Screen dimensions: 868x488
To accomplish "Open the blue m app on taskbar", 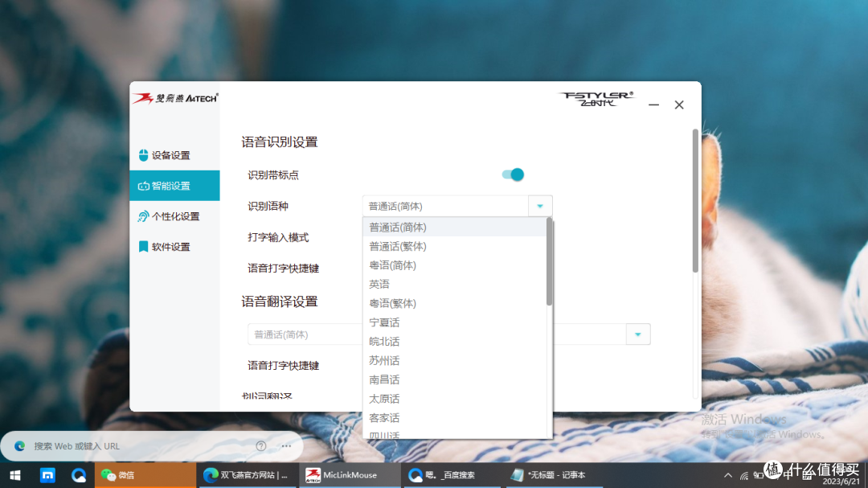I will click(47, 475).
